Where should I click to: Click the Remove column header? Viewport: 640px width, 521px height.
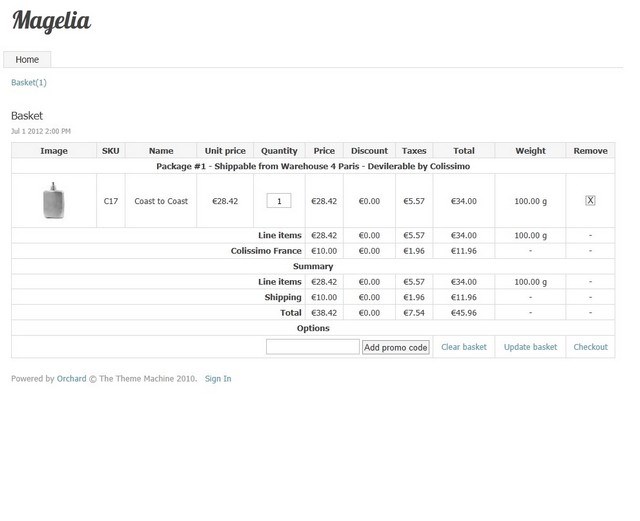pyautogui.click(x=590, y=151)
